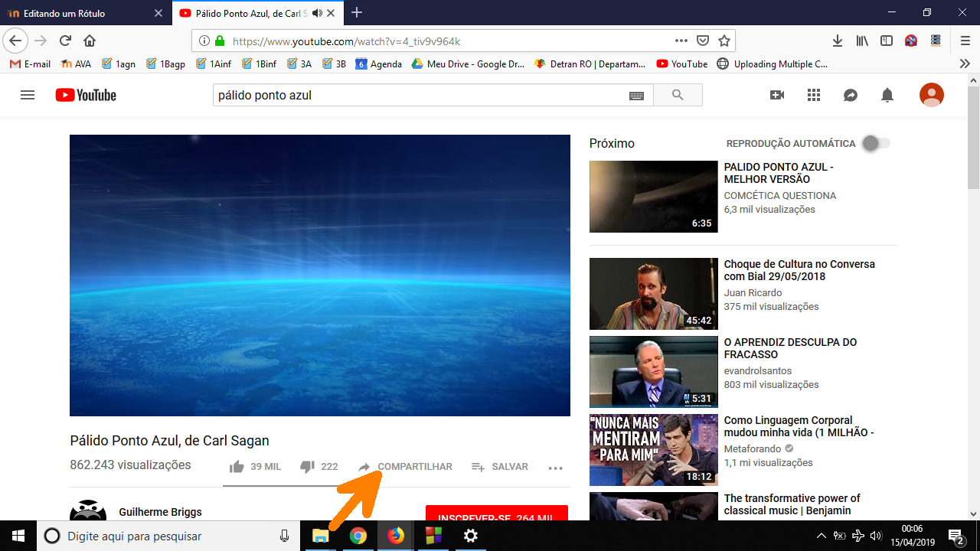Toggle Reprodução Automática autoplay switch
This screenshot has height=551, width=980.
click(x=876, y=143)
